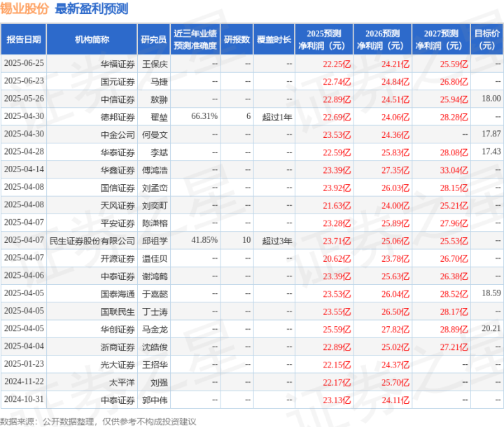Click analyst name 何曼文
504x427 pixels.
pos(155,135)
